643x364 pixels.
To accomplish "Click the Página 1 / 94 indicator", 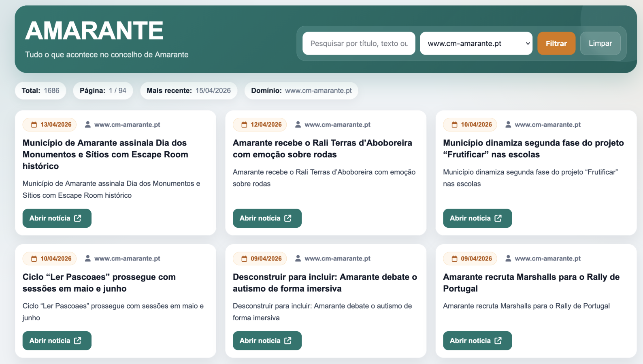I will click(103, 91).
